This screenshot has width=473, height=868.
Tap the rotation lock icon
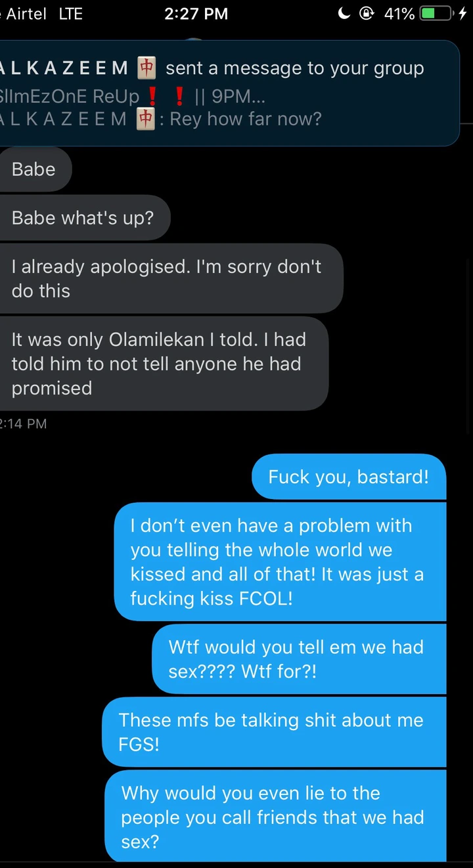pyautogui.click(x=367, y=13)
